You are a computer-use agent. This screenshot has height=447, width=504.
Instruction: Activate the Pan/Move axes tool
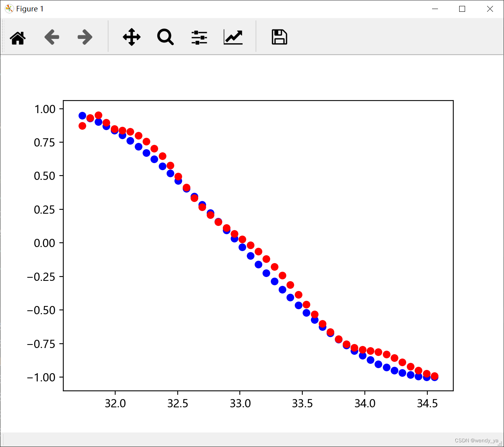pyautogui.click(x=131, y=37)
